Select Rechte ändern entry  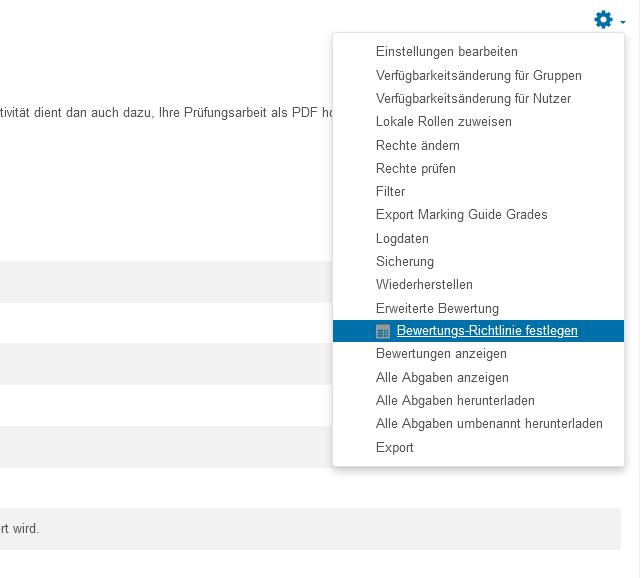pyautogui.click(x=418, y=145)
